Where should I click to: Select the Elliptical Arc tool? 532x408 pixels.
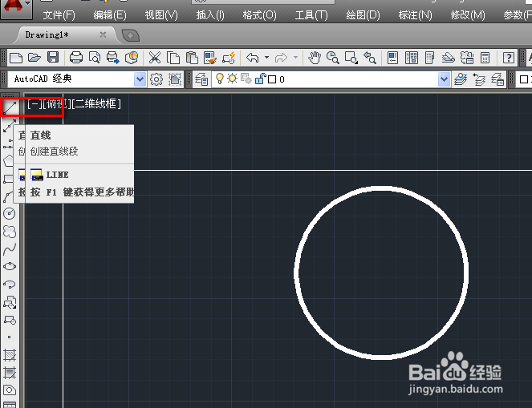(x=10, y=284)
